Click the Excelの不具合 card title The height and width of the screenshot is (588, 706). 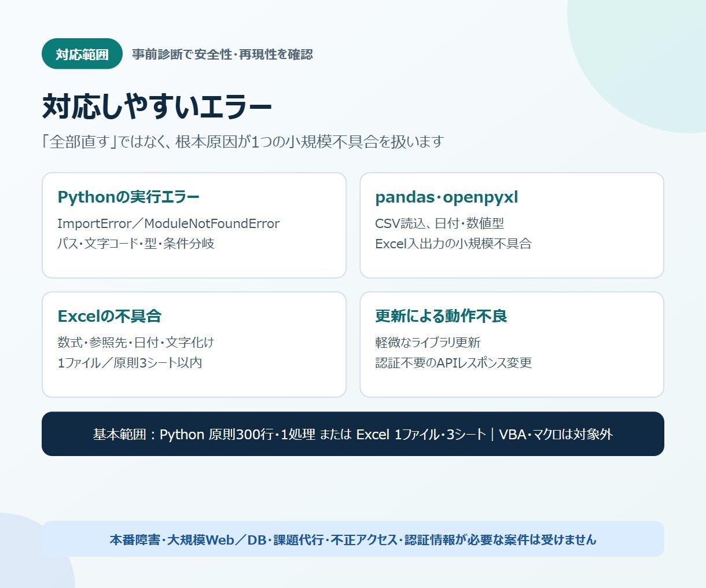(x=109, y=316)
